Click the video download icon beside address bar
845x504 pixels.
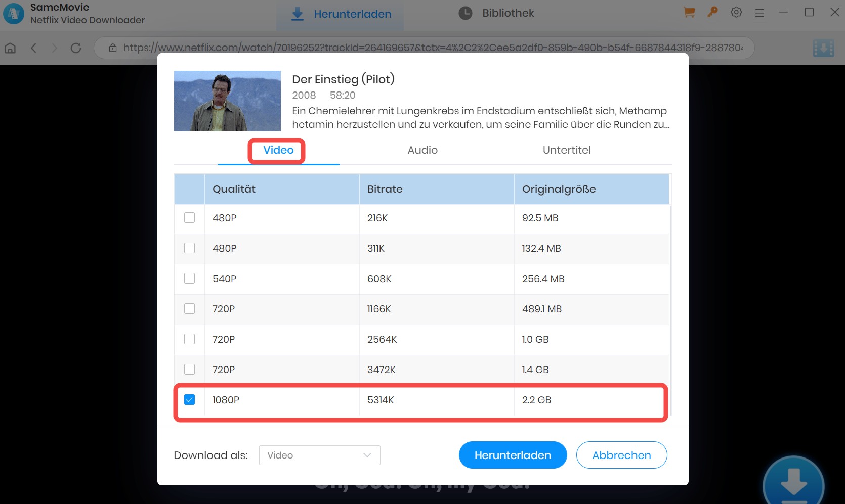[x=823, y=48]
